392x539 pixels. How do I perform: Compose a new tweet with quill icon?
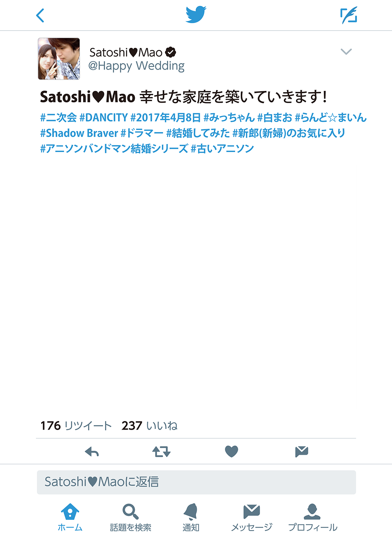[x=348, y=15]
